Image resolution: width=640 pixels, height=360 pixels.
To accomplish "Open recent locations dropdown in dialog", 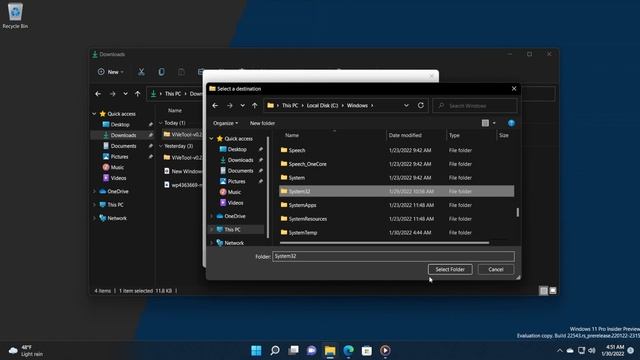I will point(242,106).
